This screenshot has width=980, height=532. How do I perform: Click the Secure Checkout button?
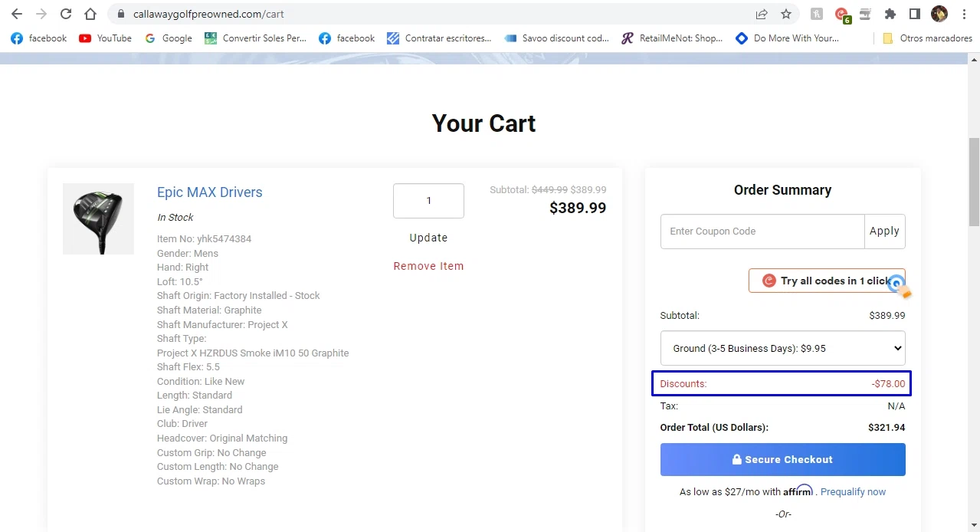782,459
